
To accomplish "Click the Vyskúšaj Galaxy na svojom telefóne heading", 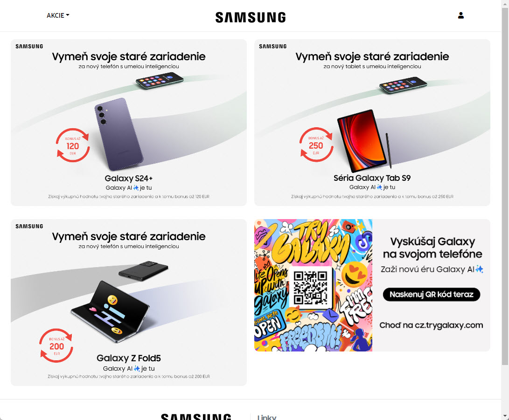I will tap(432, 248).
